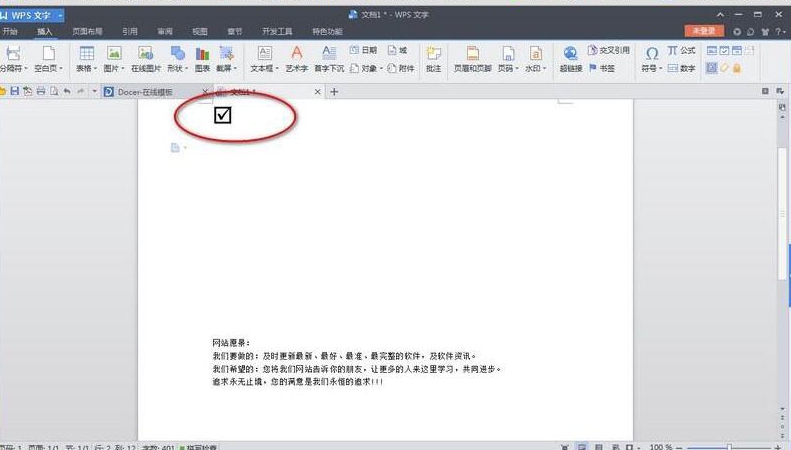Image resolution: width=791 pixels, height=450 pixels.
Task: Expand the 表格 dropdown arrow
Action: point(95,68)
